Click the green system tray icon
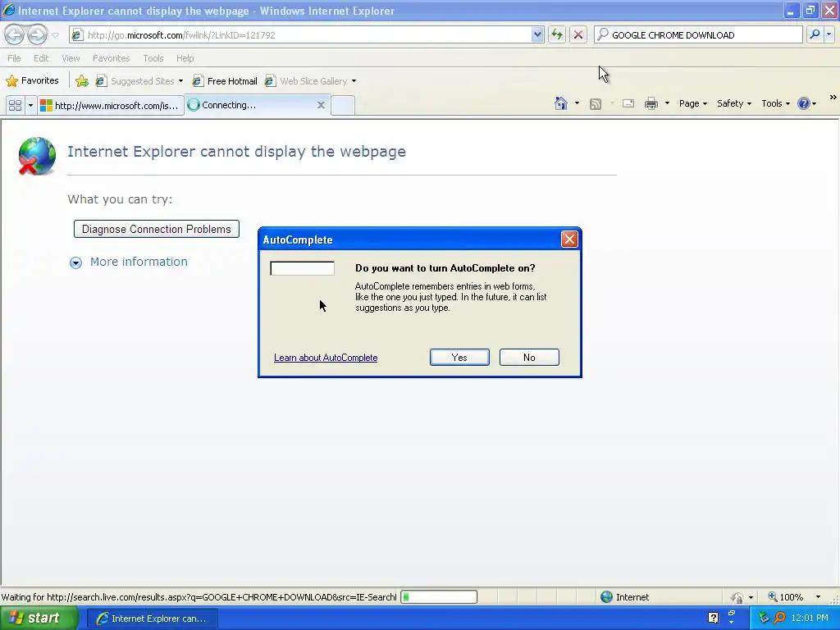 (764, 619)
